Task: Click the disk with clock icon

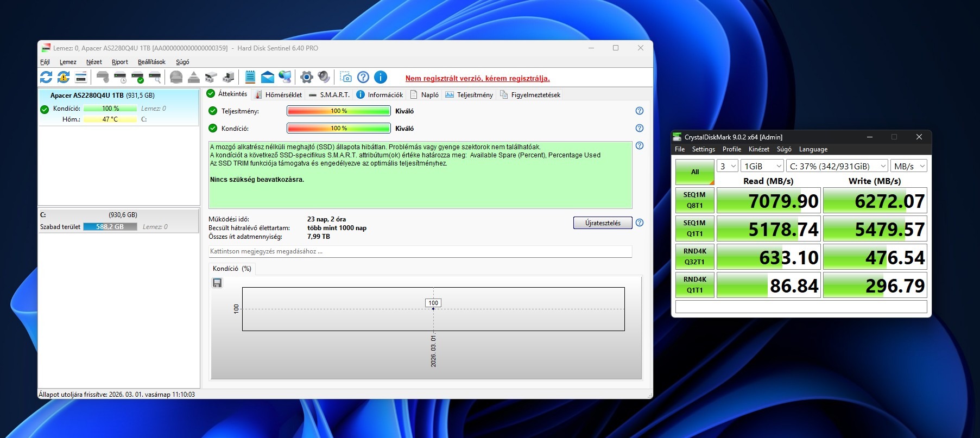Action: (120, 77)
